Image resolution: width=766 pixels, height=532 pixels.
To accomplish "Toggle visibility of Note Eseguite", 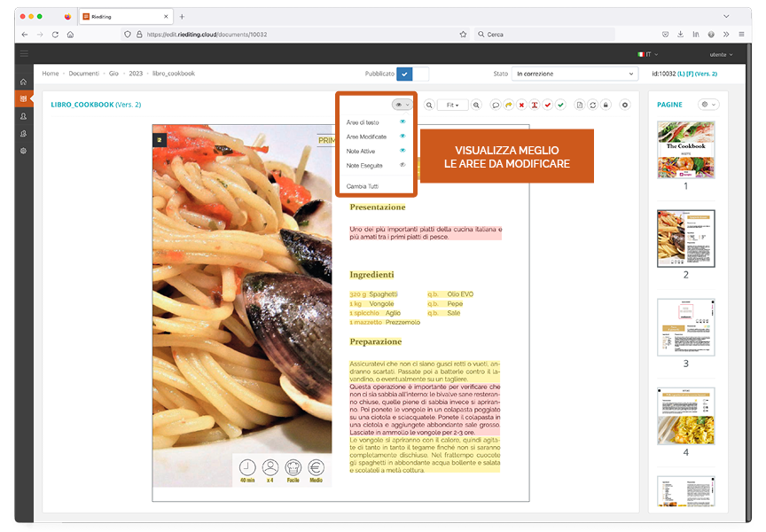I will point(403,165).
